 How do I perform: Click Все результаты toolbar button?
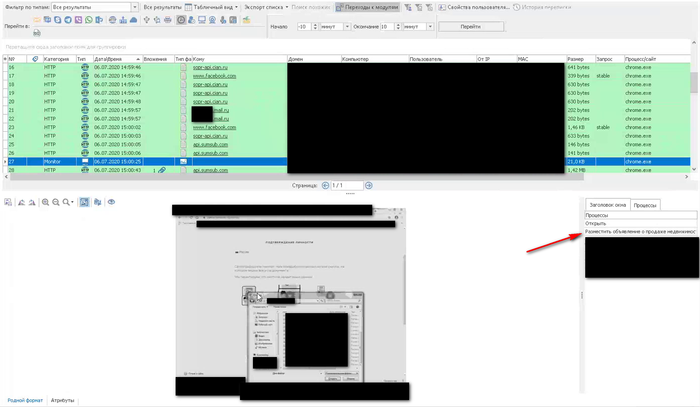click(162, 7)
